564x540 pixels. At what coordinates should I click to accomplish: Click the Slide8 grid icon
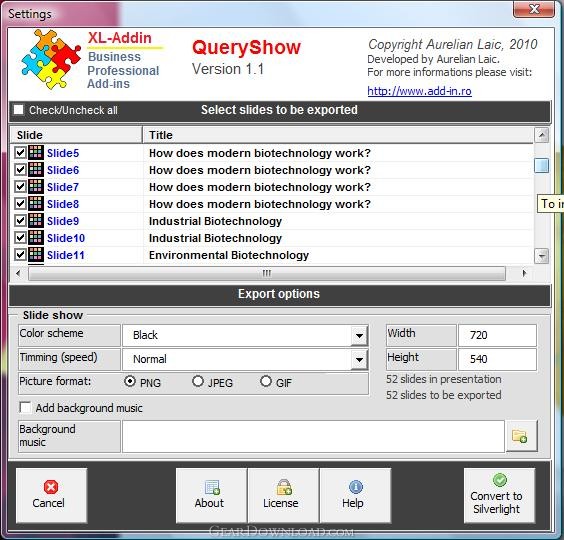[x=36, y=204]
